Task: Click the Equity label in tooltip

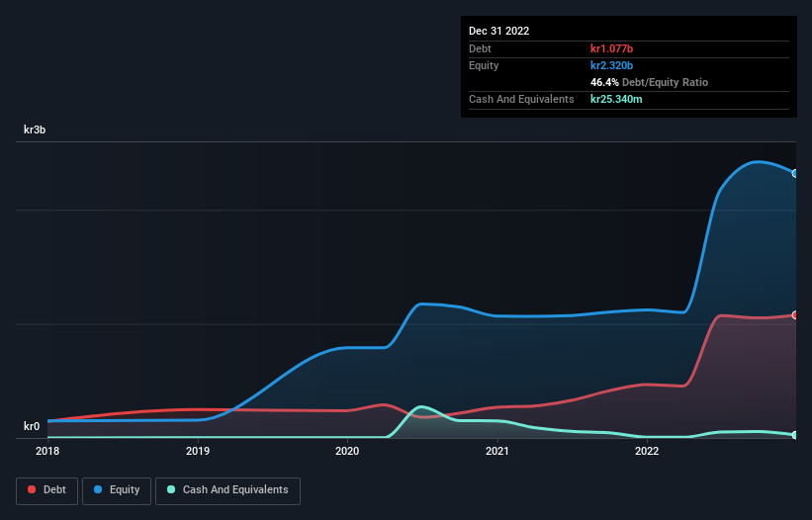Action: (x=484, y=65)
